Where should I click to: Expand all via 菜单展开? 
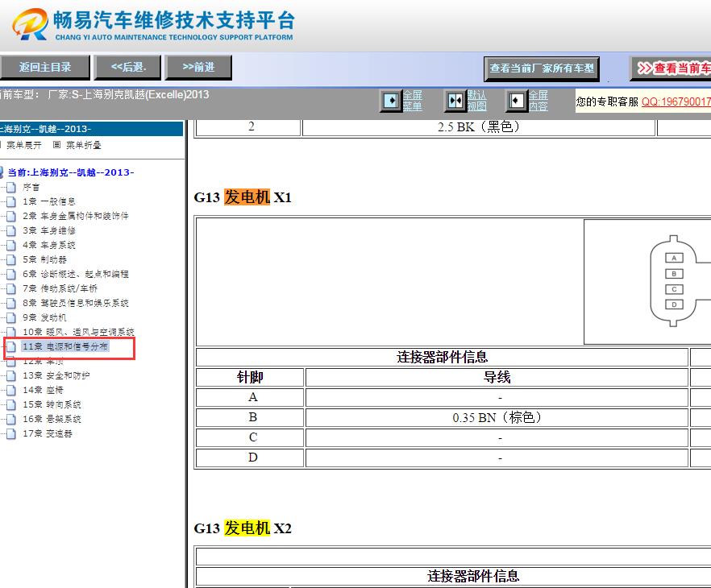[x=23, y=145]
